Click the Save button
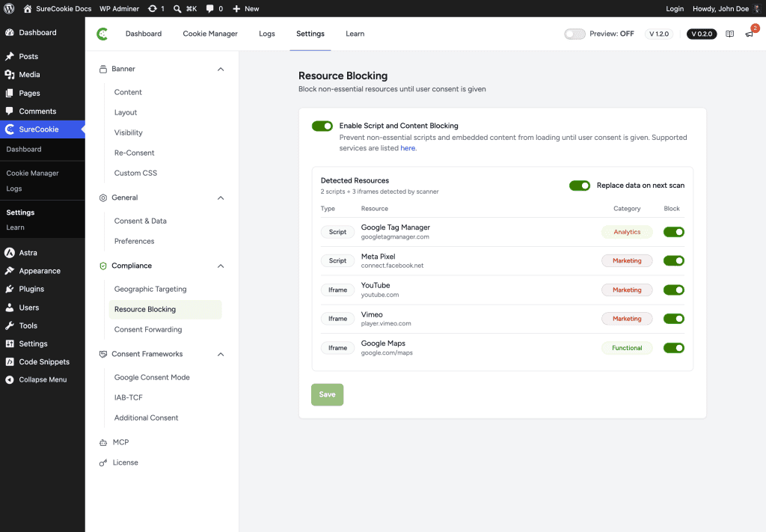This screenshot has width=766, height=532. 328,395
